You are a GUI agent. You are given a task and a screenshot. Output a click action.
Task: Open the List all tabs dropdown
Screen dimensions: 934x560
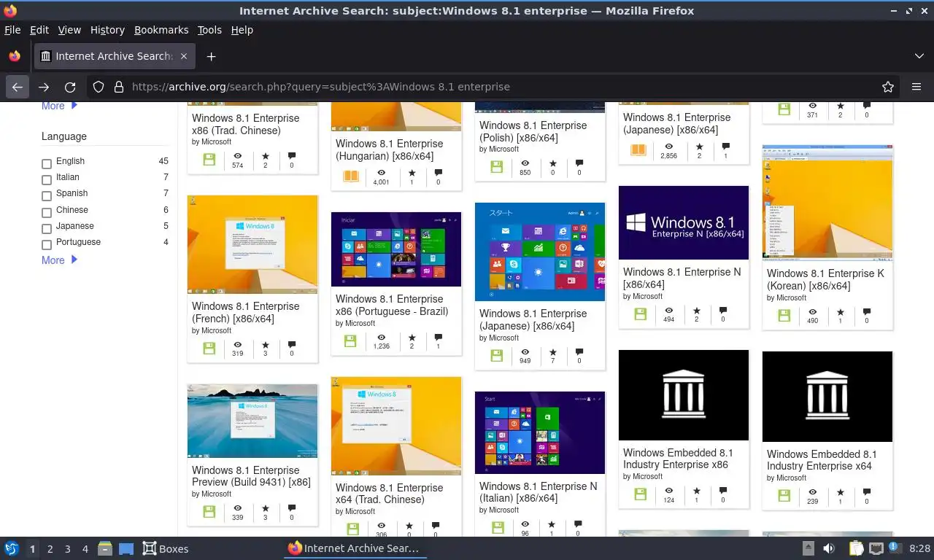919,56
